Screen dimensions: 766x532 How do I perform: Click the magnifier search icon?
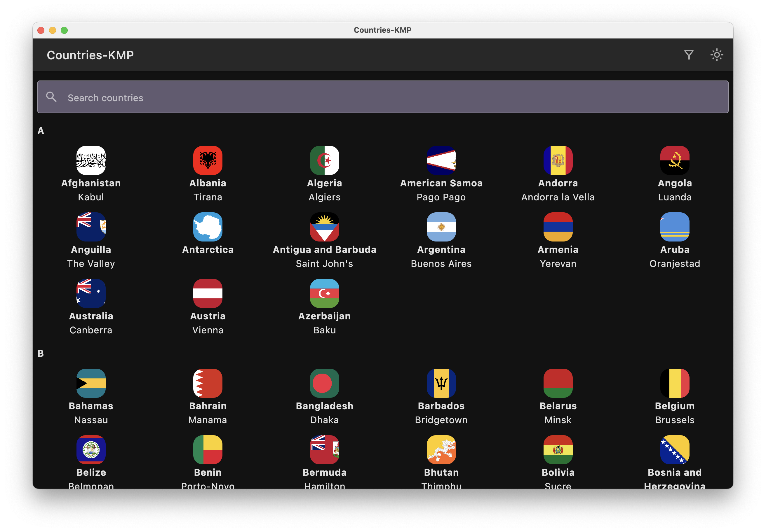pos(51,97)
